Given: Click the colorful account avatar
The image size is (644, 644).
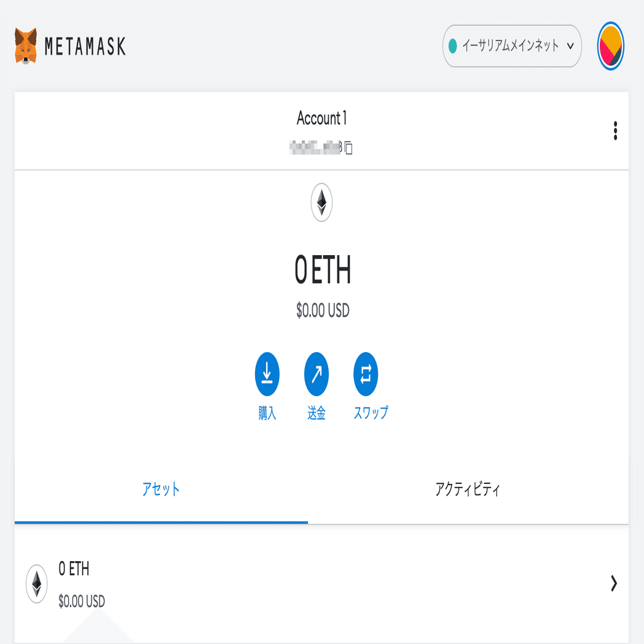Looking at the screenshot, I should (611, 46).
